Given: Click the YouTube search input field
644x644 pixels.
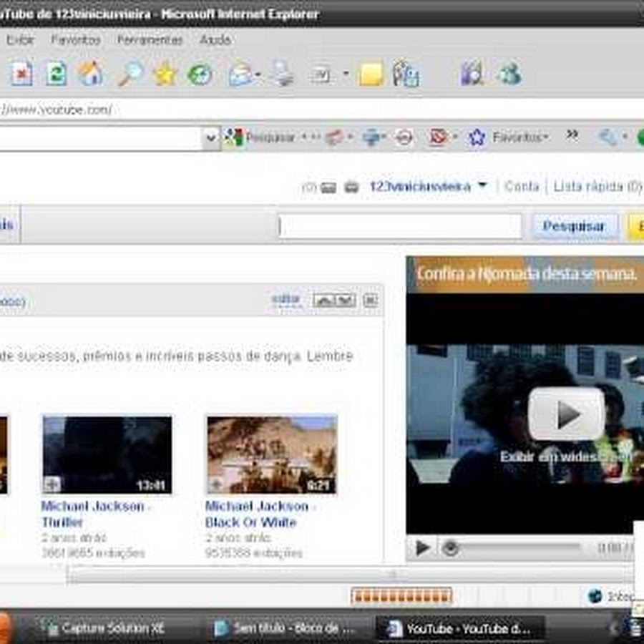Looking at the screenshot, I should 400,226.
